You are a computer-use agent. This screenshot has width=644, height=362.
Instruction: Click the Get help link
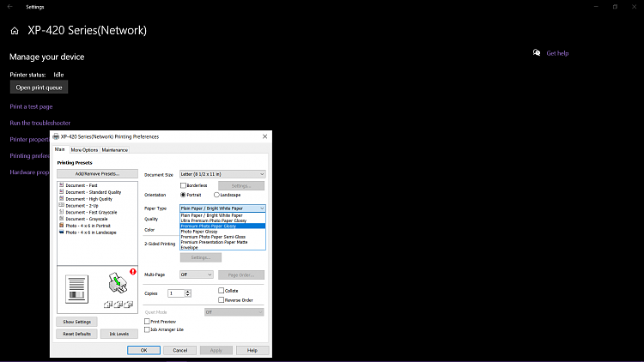557,53
